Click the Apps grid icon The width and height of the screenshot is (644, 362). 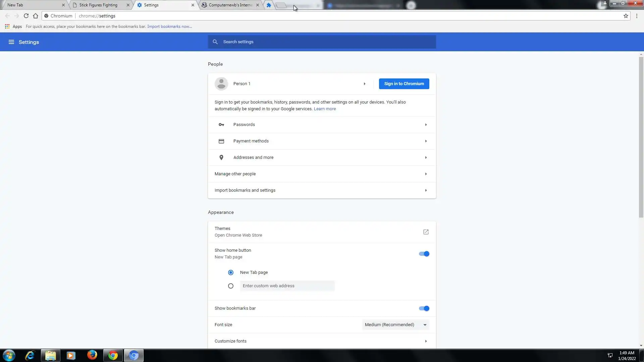(x=7, y=26)
